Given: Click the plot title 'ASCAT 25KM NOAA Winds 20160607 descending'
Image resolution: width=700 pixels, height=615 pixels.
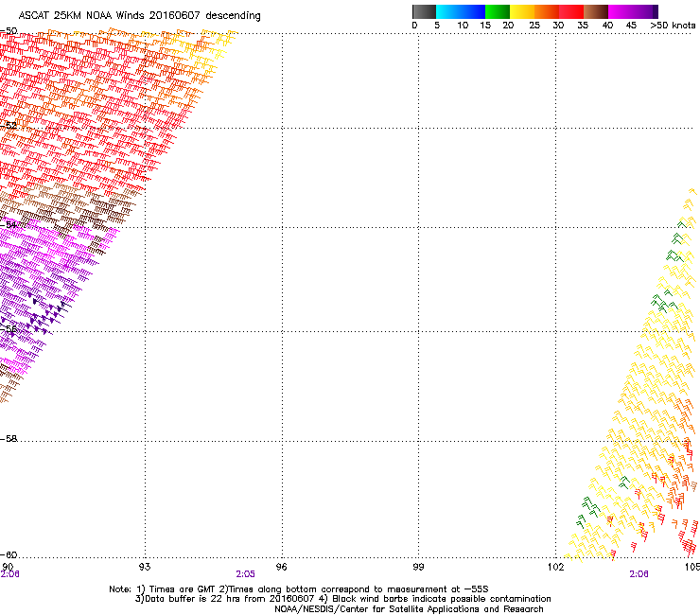Looking at the screenshot, I should (x=139, y=15).
